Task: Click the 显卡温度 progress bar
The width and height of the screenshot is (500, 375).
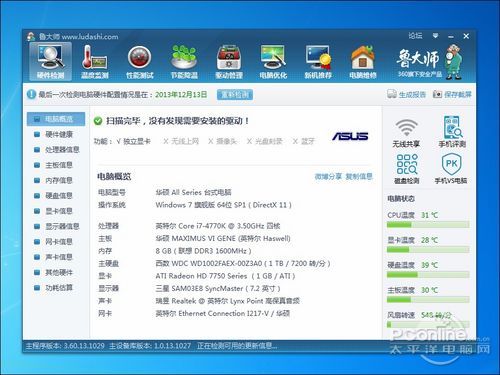Action: [428, 250]
